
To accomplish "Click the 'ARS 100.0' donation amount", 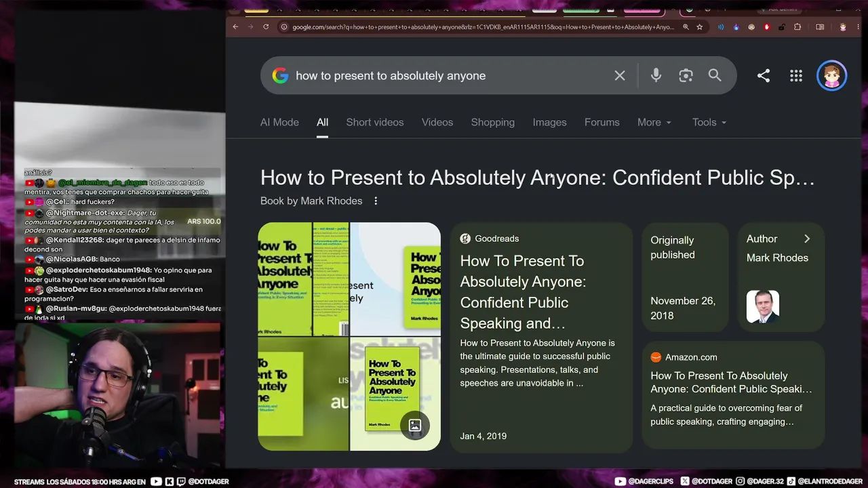I will coord(204,222).
